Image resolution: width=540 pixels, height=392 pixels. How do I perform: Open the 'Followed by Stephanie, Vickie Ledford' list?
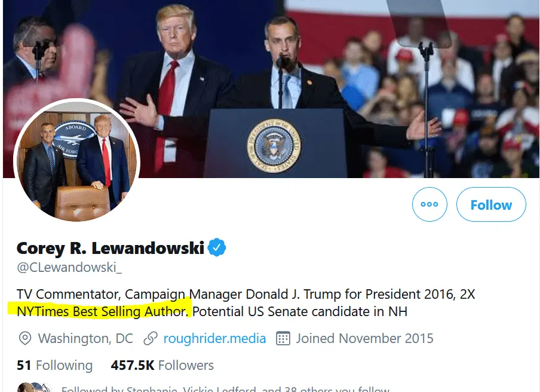pos(225,388)
